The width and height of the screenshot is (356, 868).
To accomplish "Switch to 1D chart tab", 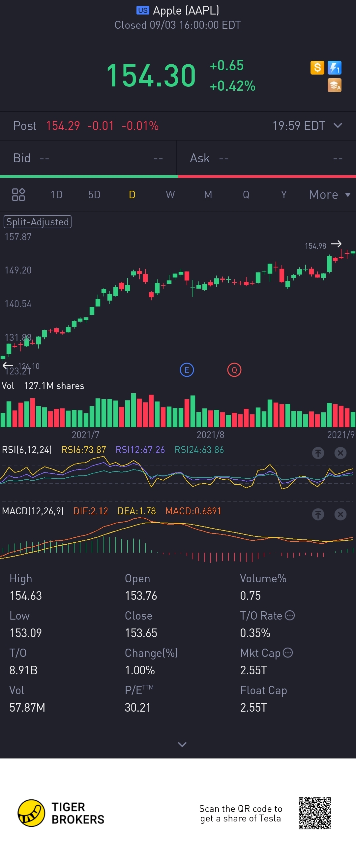I will pyautogui.click(x=57, y=194).
